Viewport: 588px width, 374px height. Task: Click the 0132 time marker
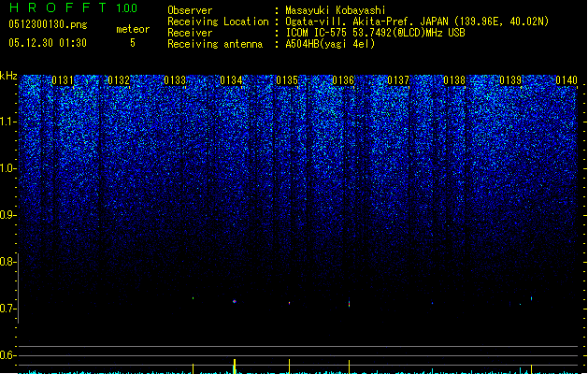(119, 80)
